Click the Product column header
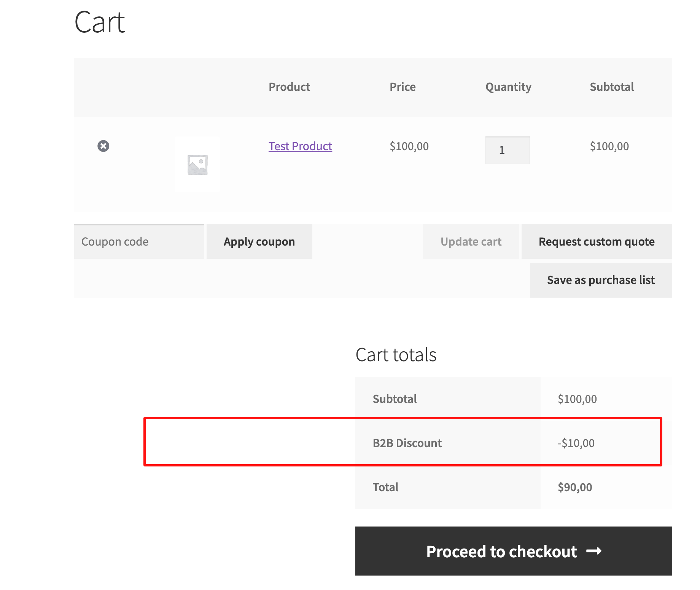 pos(290,87)
